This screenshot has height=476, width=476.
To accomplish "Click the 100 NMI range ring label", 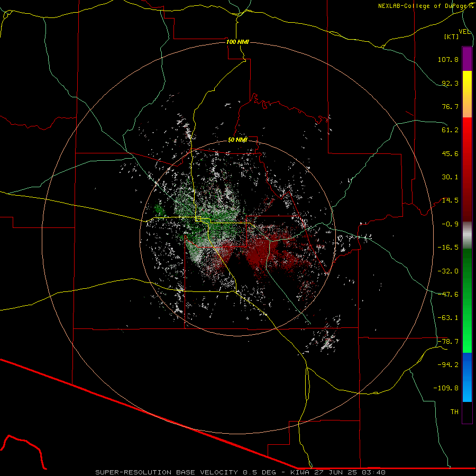I will pyautogui.click(x=237, y=42).
